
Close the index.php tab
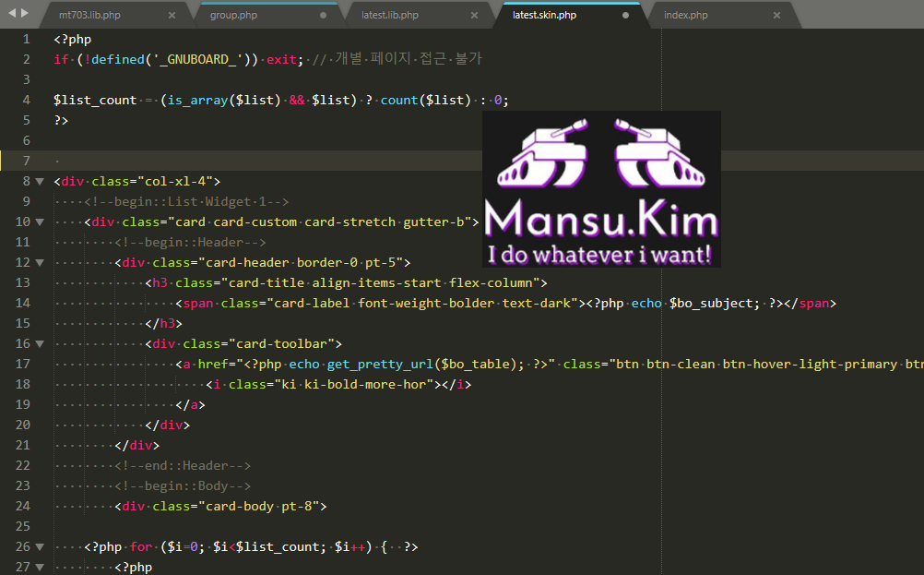[x=776, y=16]
